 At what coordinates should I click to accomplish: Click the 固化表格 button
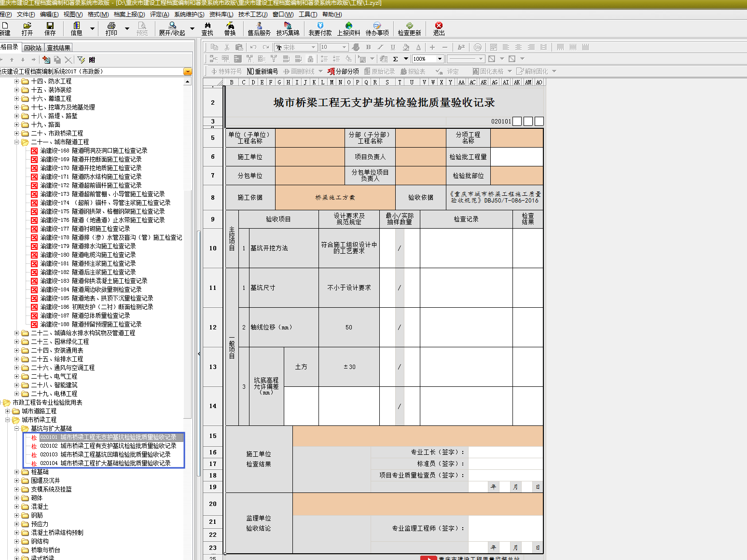[488, 71]
